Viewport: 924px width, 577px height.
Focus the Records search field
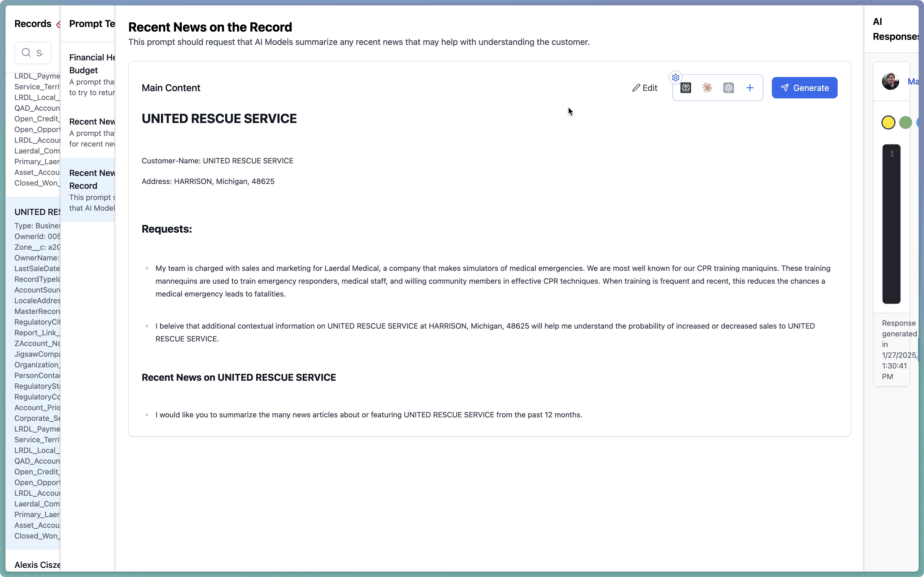(x=33, y=53)
